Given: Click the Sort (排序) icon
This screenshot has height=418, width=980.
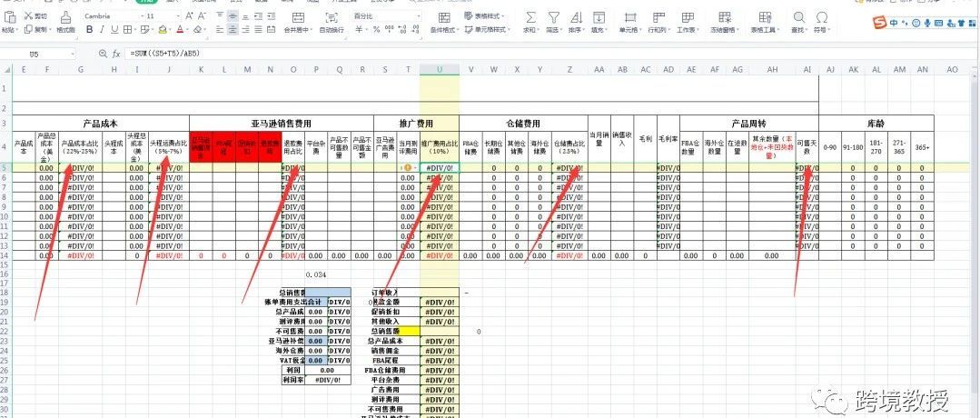Looking at the screenshot, I should [x=576, y=17].
